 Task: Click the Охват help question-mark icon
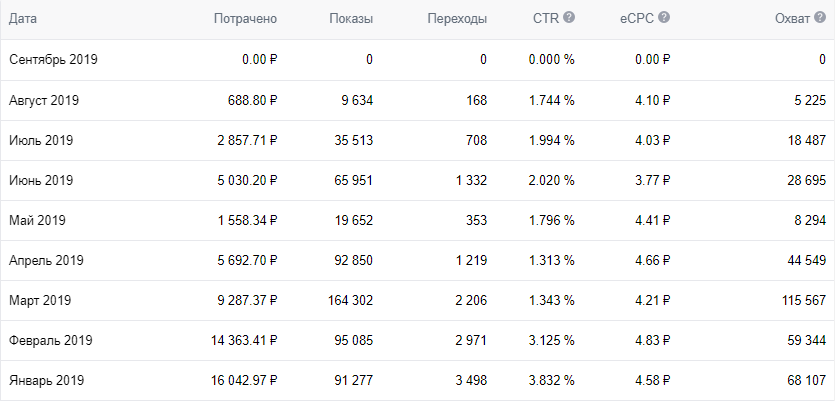[x=820, y=18]
